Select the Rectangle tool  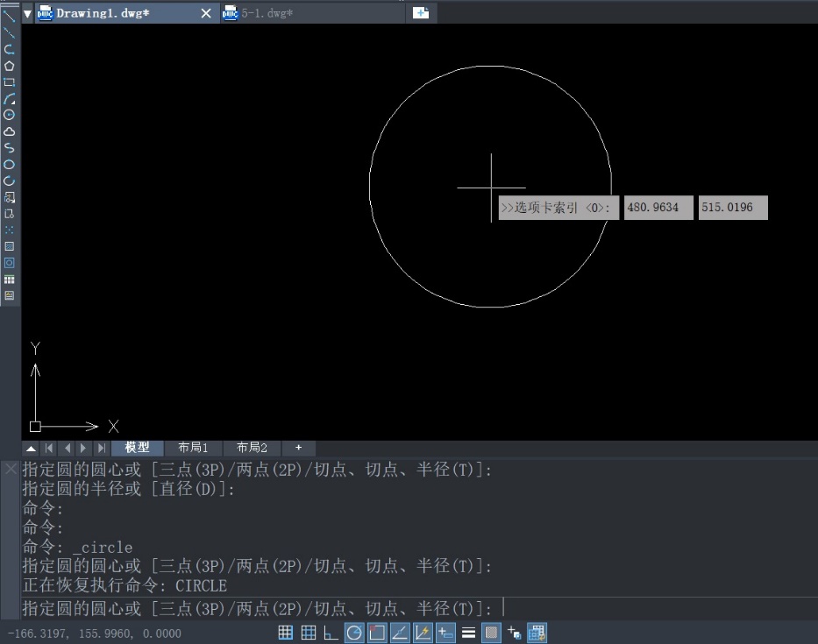(x=10, y=82)
